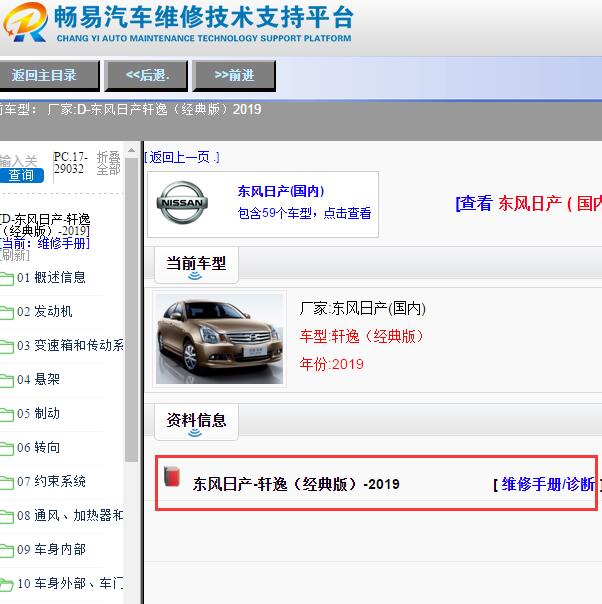Click sidebar heading D-东风日产-轩逸（经典版）-2019
Image resolution: width=602 pixels, height=604 pixels.
45,225
